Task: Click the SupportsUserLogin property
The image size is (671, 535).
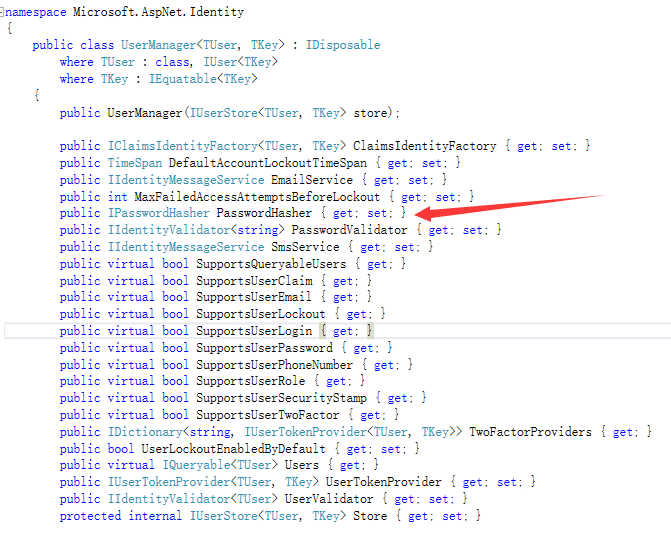Action: (x=254, y=331)
